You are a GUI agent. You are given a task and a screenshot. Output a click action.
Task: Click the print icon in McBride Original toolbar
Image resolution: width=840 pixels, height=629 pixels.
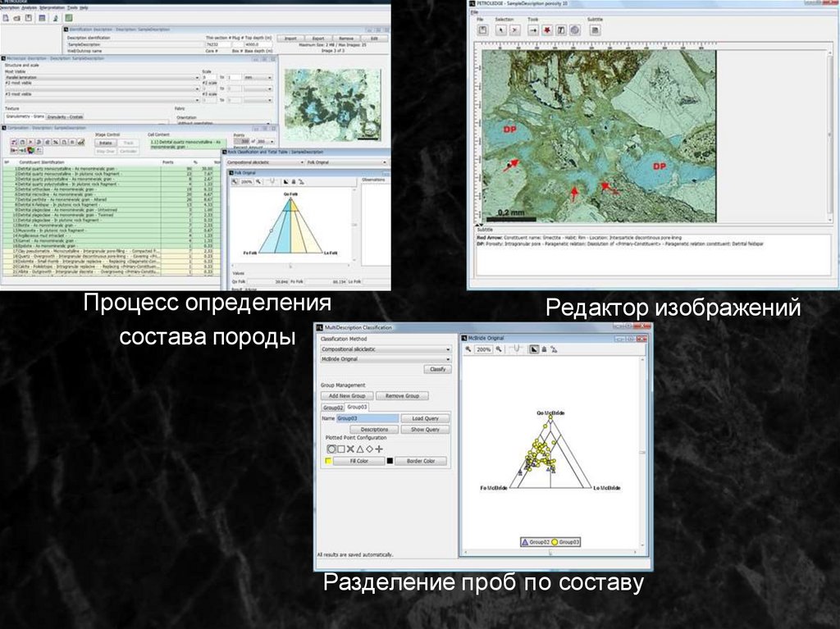(545, 349)
